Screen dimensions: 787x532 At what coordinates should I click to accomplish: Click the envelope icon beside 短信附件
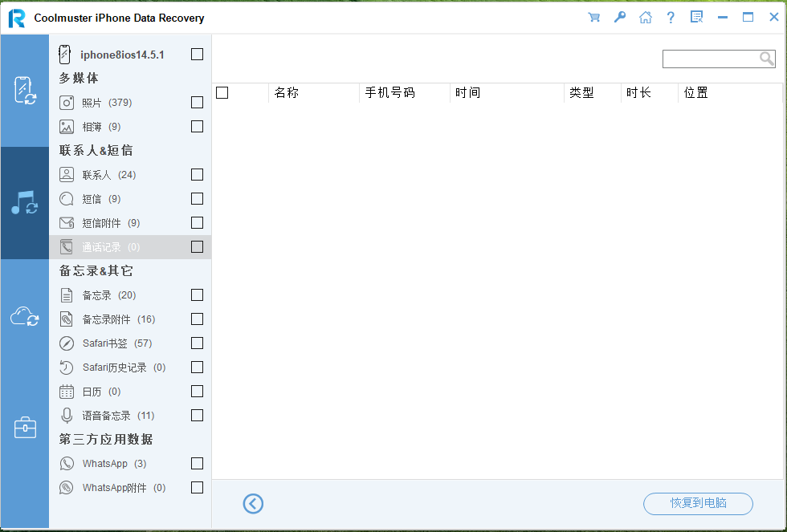click(67, 222)
